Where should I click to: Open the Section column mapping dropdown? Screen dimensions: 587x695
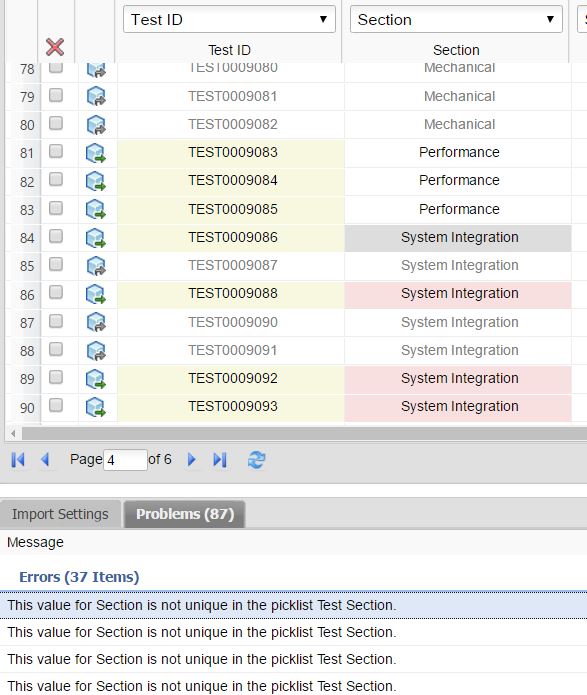tap(456, 20)
